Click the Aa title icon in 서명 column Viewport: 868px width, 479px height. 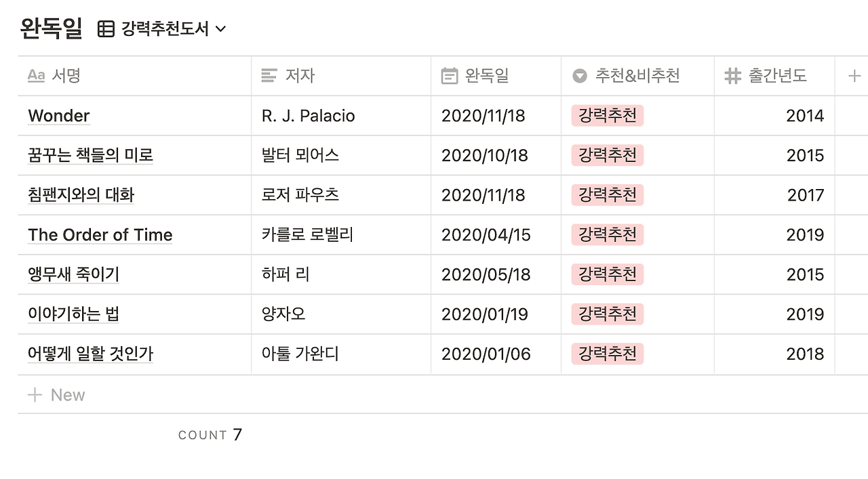point(36,76)
